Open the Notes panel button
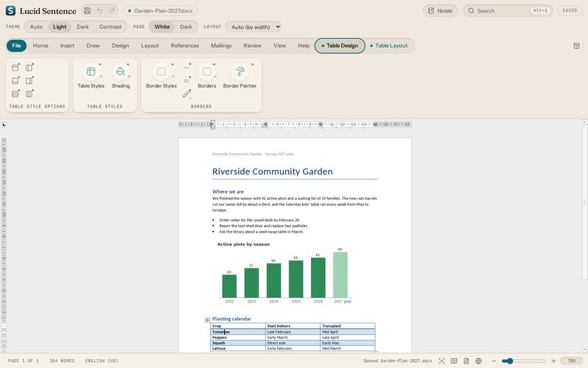Image resolution: width=588 pixels, height=368 pixels. 440,10
